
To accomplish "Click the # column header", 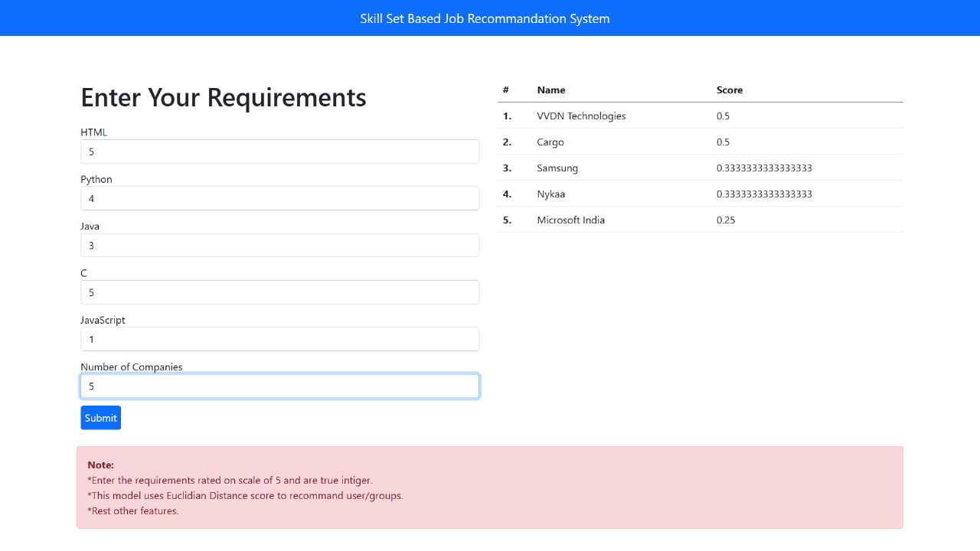I will tap(505, 90).
